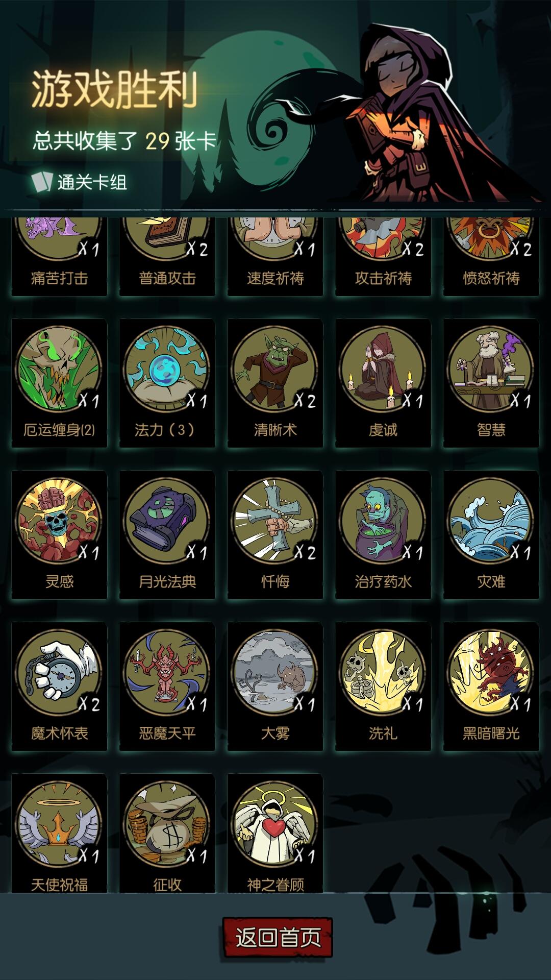
Task: Choose the 治疗药水 zombie cauldron card
Action: (383, 534)
